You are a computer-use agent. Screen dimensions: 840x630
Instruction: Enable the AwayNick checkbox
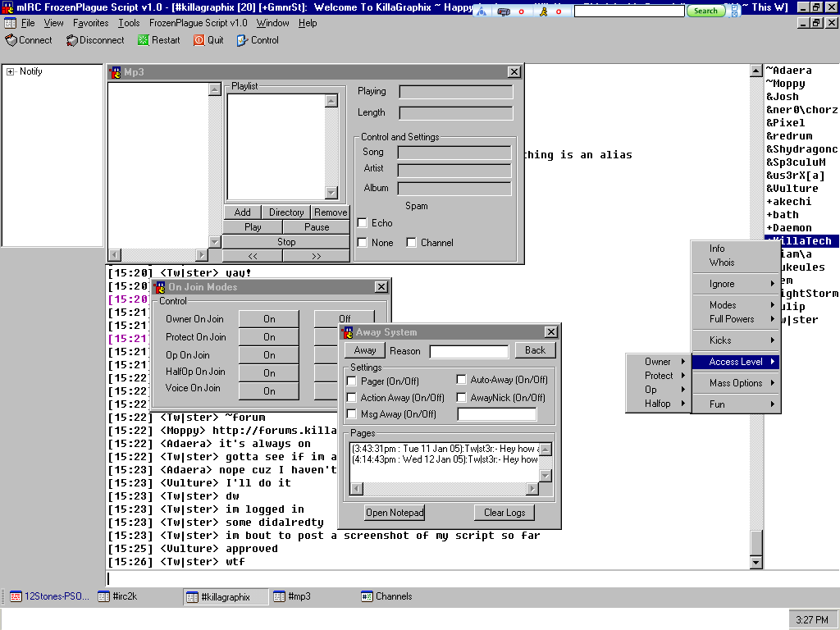coord(461,398)
